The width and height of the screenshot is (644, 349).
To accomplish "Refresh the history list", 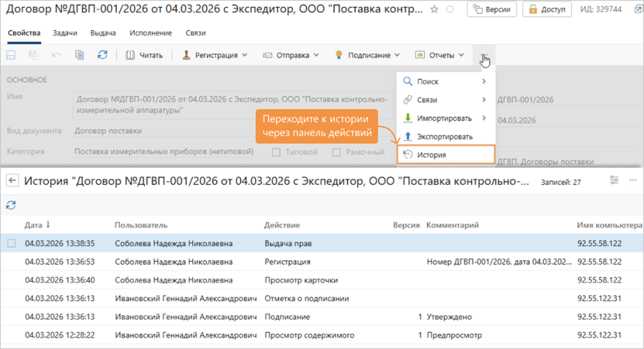I will (x=11, y=205).
